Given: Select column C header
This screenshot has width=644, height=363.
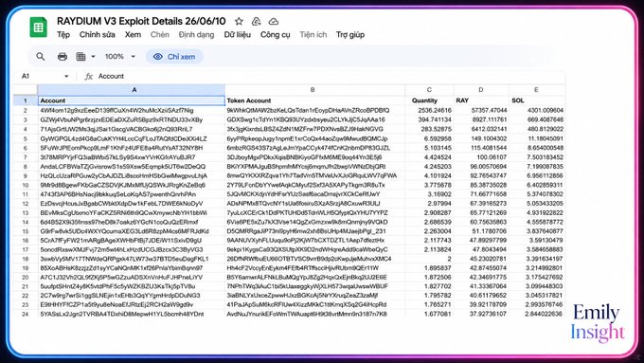Looking at the screenshot, I should pos(430,90).
